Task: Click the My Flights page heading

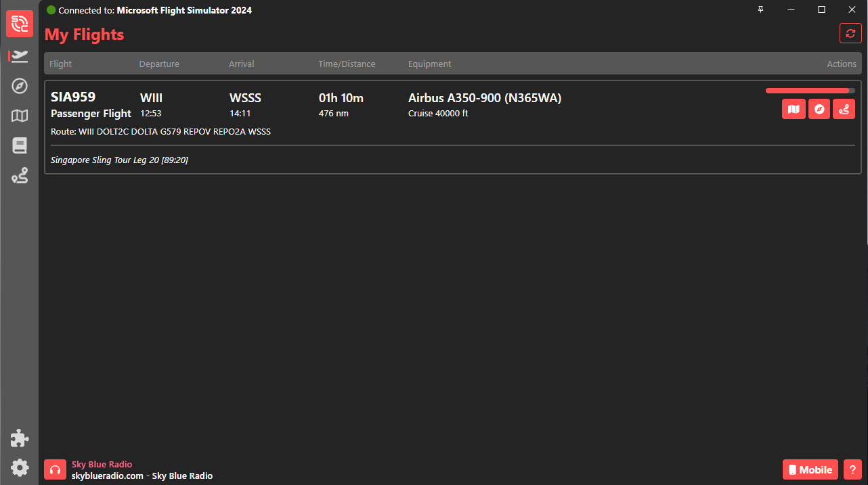Action: [x=85, y=34]
